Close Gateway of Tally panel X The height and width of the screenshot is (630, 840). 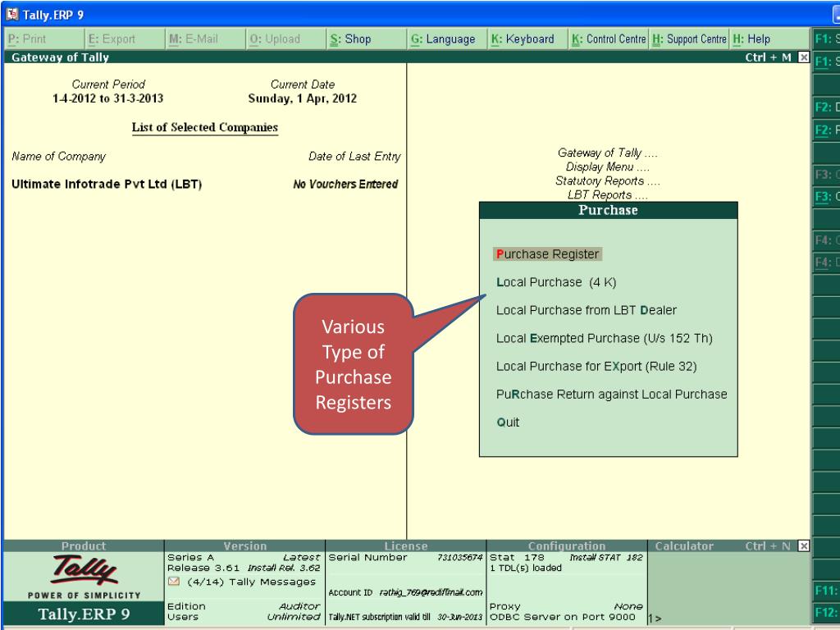pos(803,57)
